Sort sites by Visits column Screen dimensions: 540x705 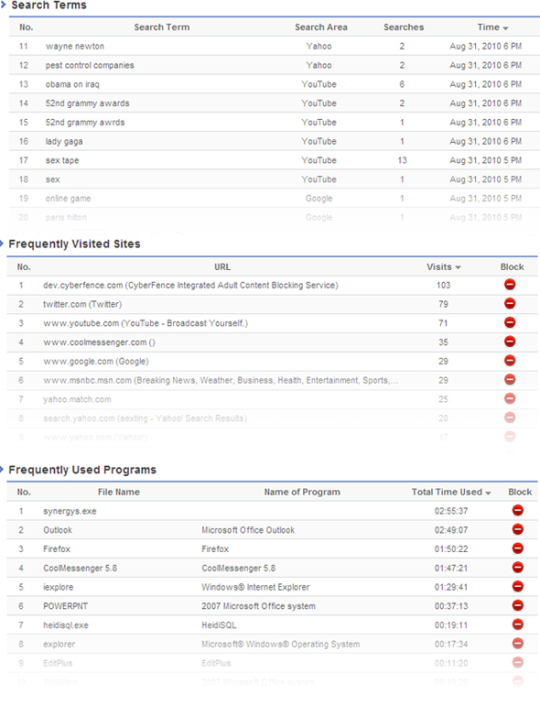[443, 267]
